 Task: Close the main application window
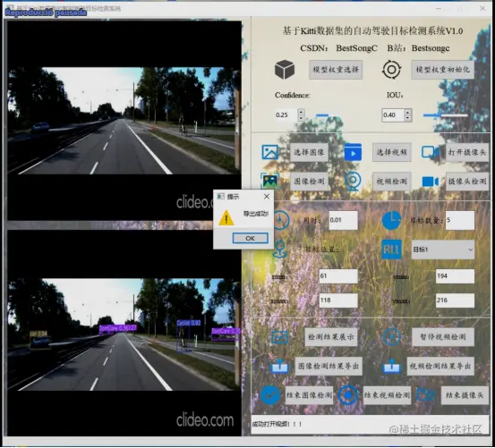tap(482, 8)
